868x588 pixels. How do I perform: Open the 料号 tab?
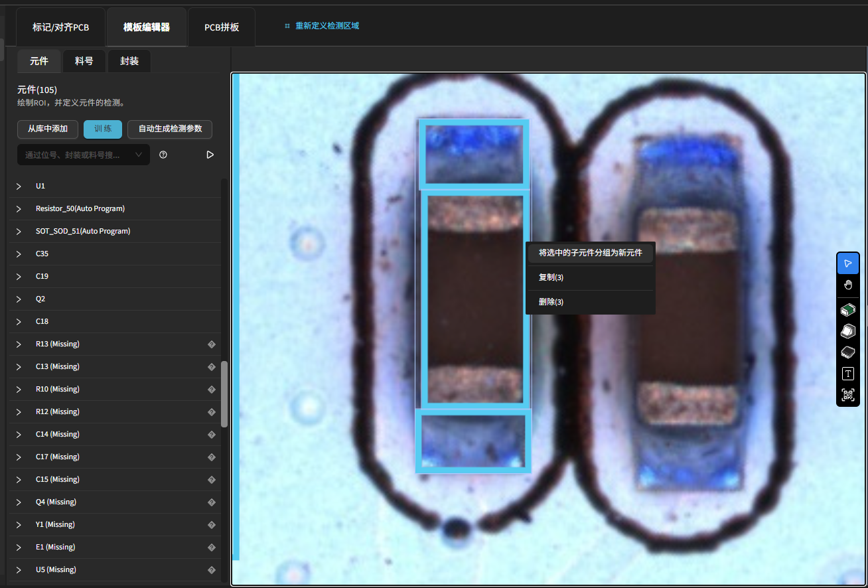[84, 61]
